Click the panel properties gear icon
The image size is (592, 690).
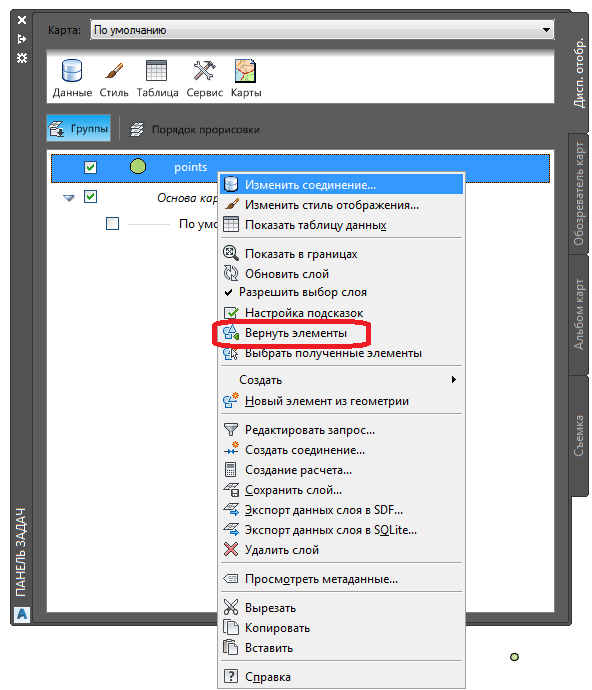point(22,58)
